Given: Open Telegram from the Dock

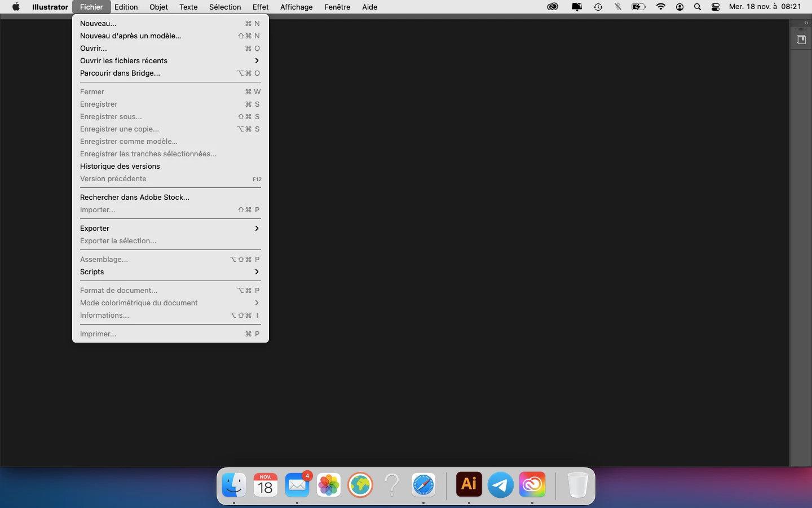Looking at the screenshot, I should 501,484.
